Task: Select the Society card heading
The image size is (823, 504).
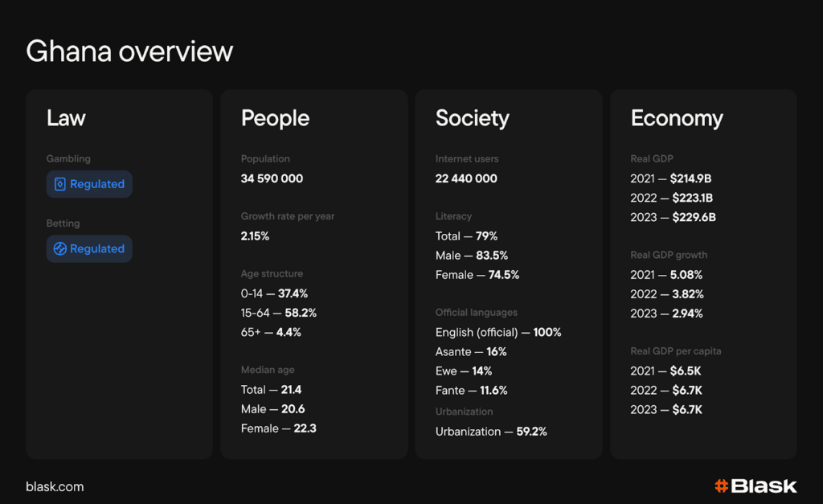Action: point(473,118)
